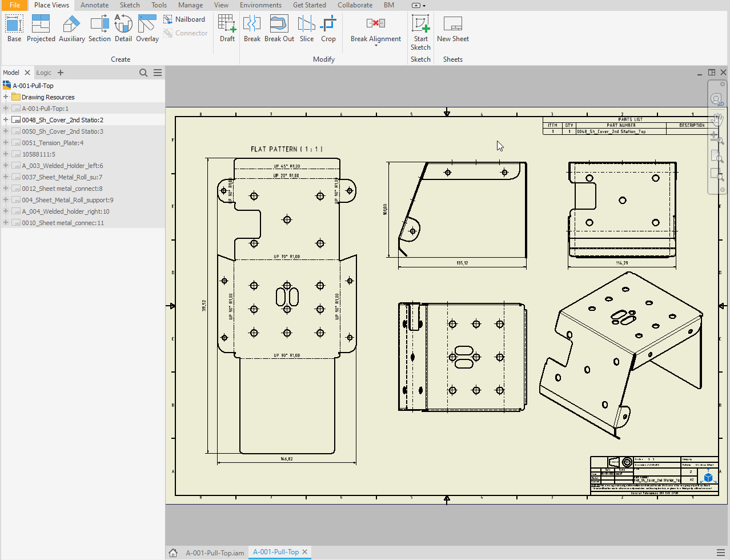Click Start Sketch in the ribbon
Viewport: 730px width, 560px height.
point(420,32)
